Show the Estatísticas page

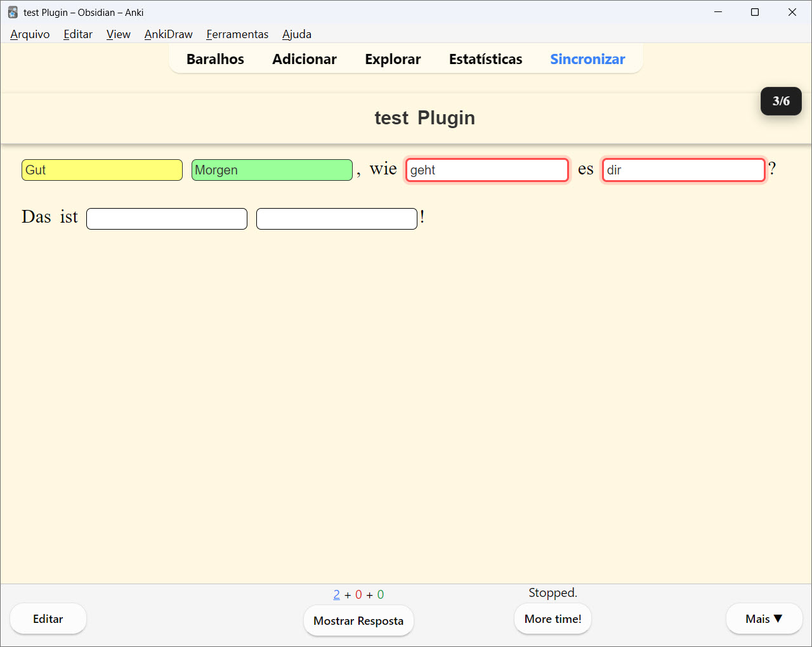click(x=485, y=59)
